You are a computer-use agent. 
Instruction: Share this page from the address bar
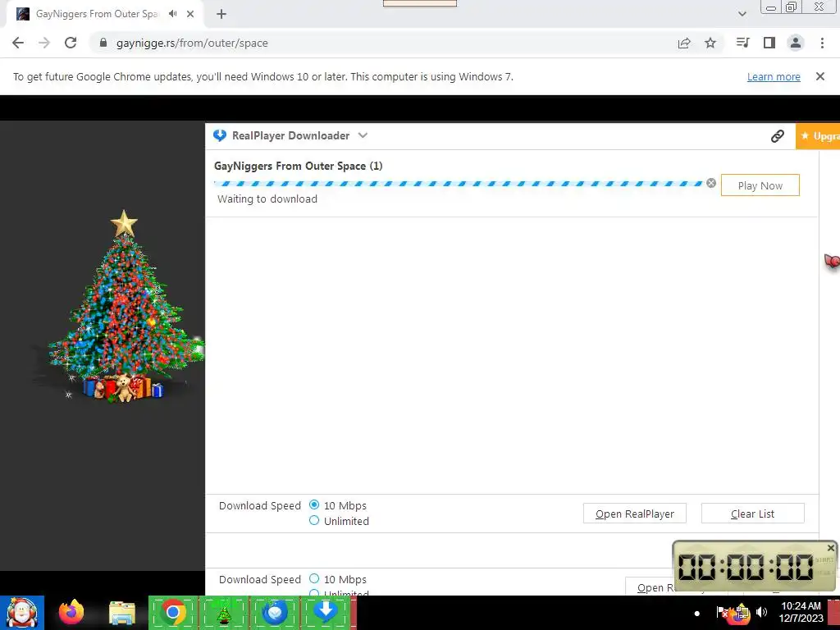pos(684,43)
